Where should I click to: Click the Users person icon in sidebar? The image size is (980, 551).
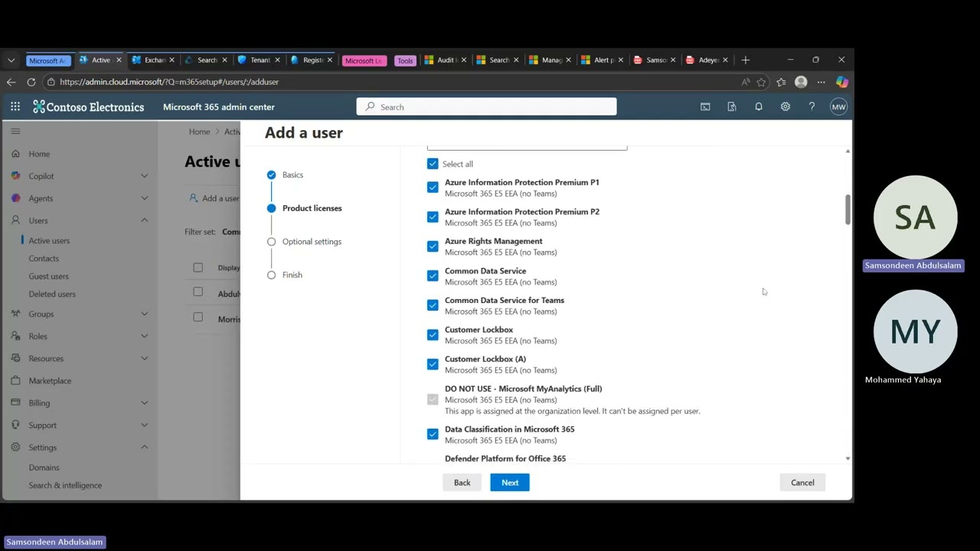(16, 220)
